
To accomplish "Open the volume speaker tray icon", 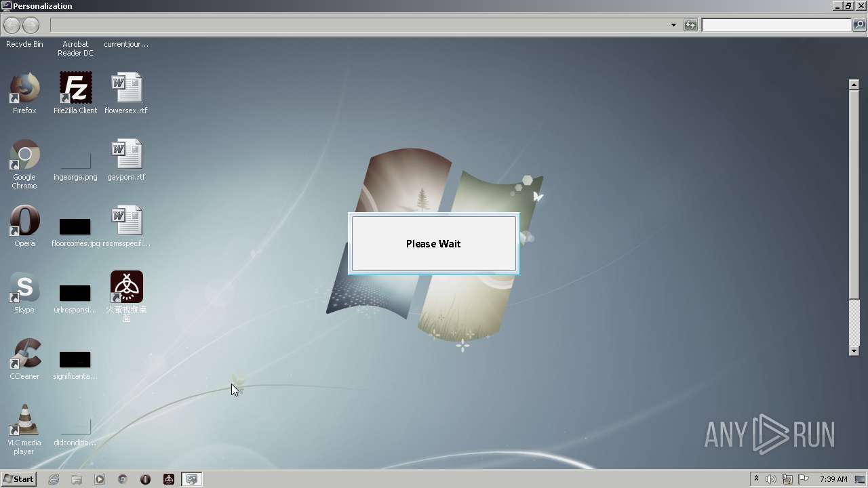I will click(771, 479).
